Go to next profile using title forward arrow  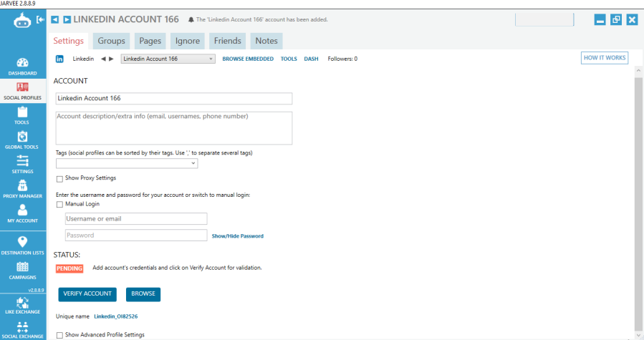(x=67, y=20)
